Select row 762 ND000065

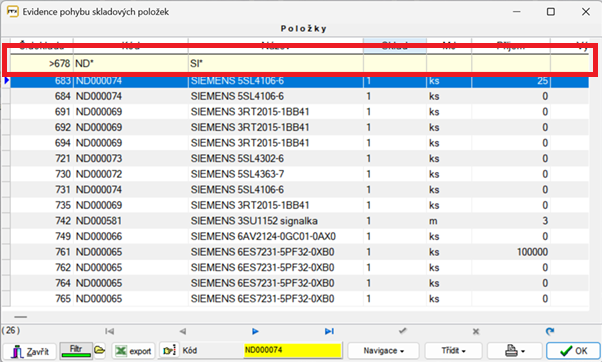[x=299, y=267]
